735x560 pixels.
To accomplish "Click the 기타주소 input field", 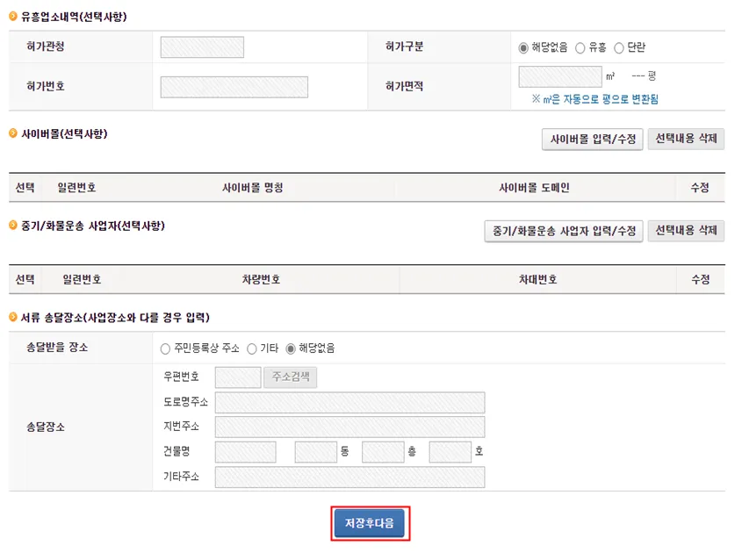I will pos(349,477).
